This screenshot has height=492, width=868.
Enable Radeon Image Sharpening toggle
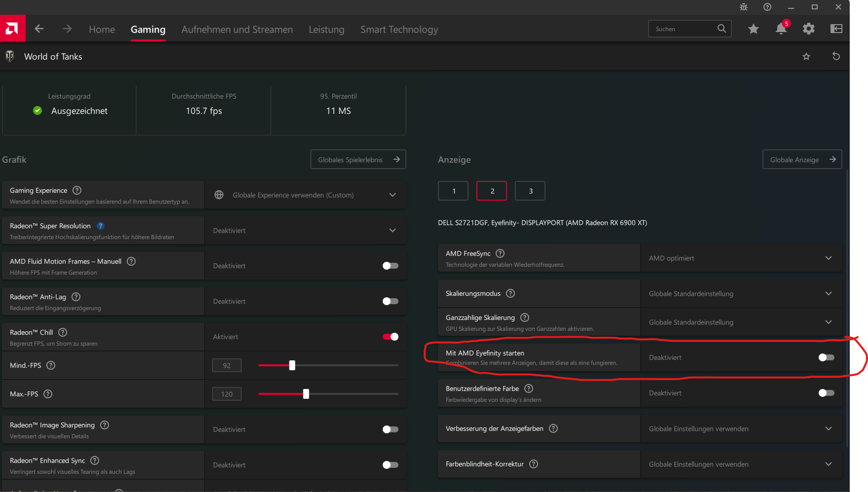(x=390, y=429)
